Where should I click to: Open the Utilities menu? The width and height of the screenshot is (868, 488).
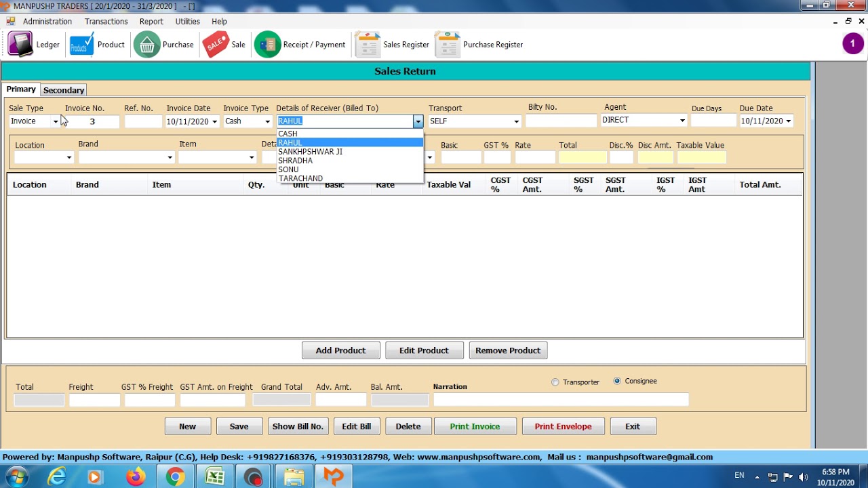188,22
